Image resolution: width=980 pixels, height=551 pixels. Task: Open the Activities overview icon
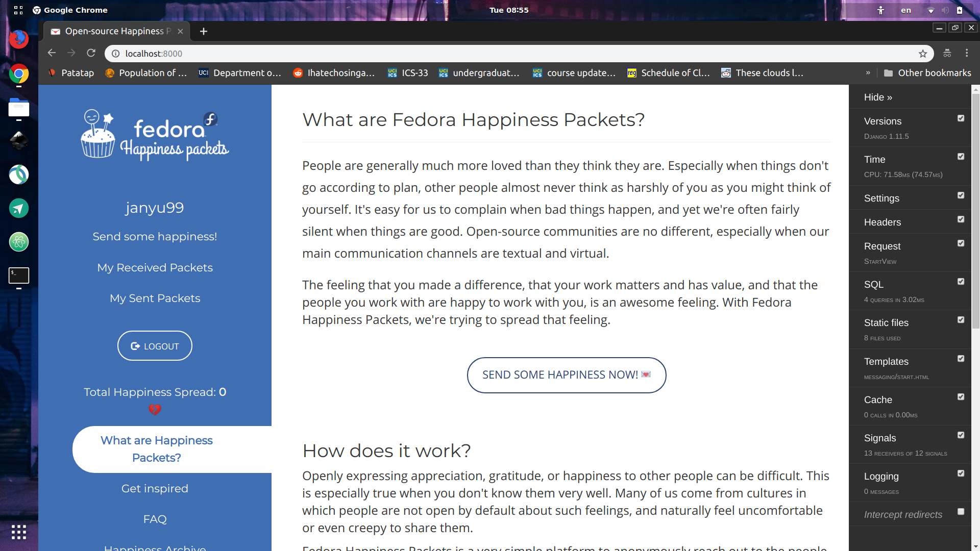click(x=18, y=10)
